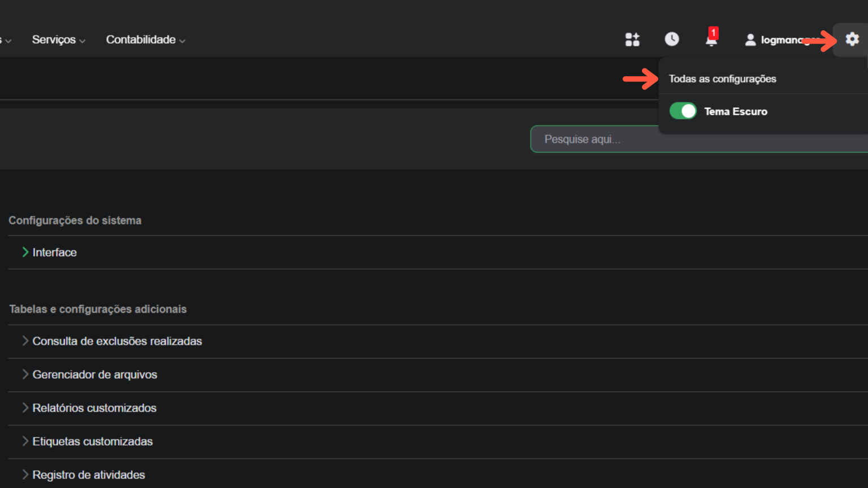Open the notification bell with badge
Screen dimensions: 868x488
[x=711, y=41]
